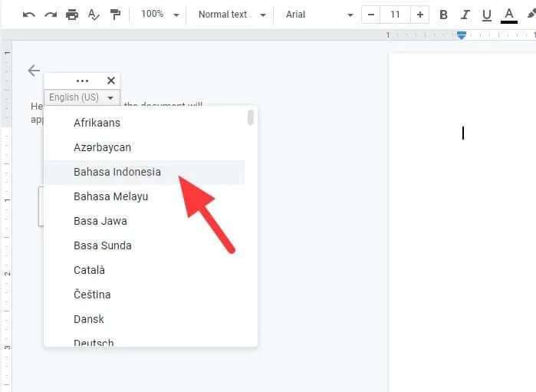Open the text color picker
Screen dimensions: 536x392
click(509, 16)
